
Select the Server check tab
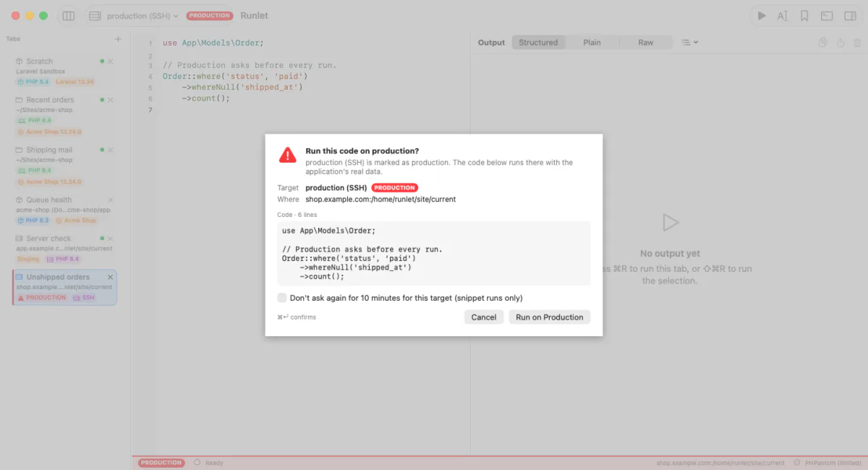click(x=65, y=248)
